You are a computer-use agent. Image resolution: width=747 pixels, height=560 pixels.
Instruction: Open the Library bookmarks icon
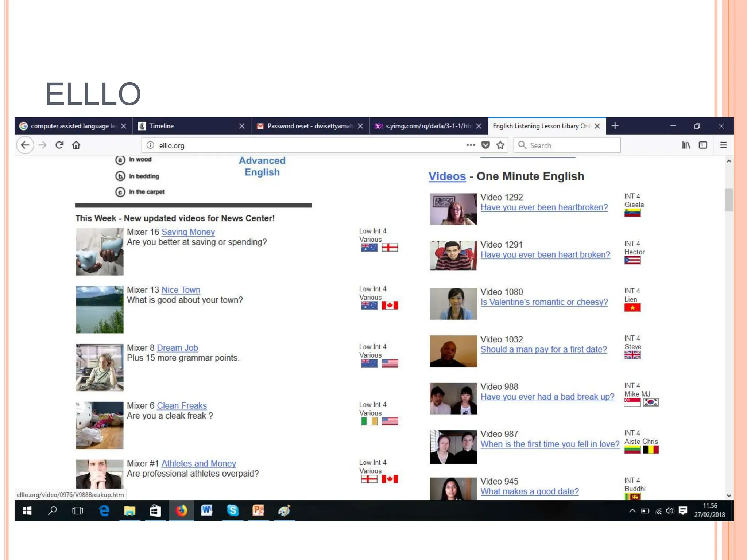tap(686, 145)
